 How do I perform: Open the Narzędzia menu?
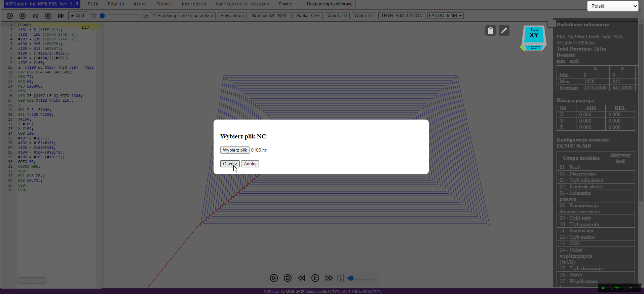tap(194, 4)
